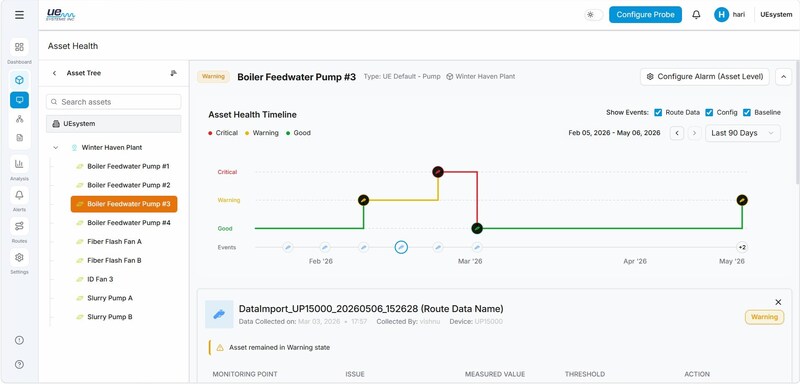Click the info icon in sidebar

pos(19,340)
